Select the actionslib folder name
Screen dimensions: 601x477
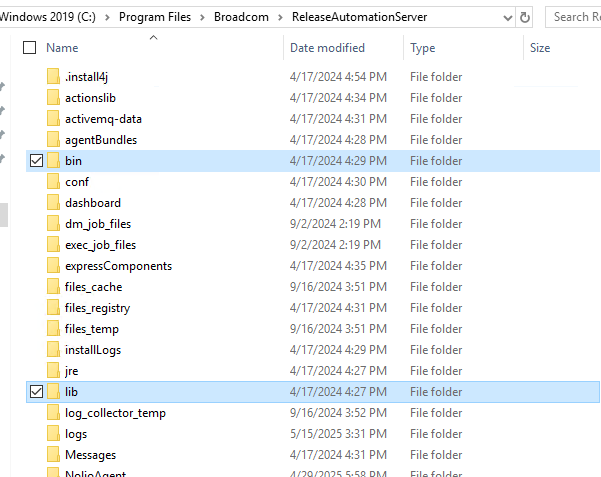[x=90, y=98]
